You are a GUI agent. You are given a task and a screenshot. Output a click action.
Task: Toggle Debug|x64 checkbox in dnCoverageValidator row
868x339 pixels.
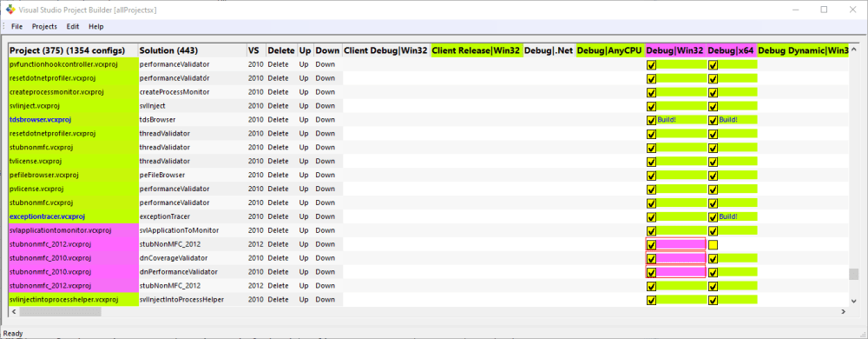click(x=713, y=258)
